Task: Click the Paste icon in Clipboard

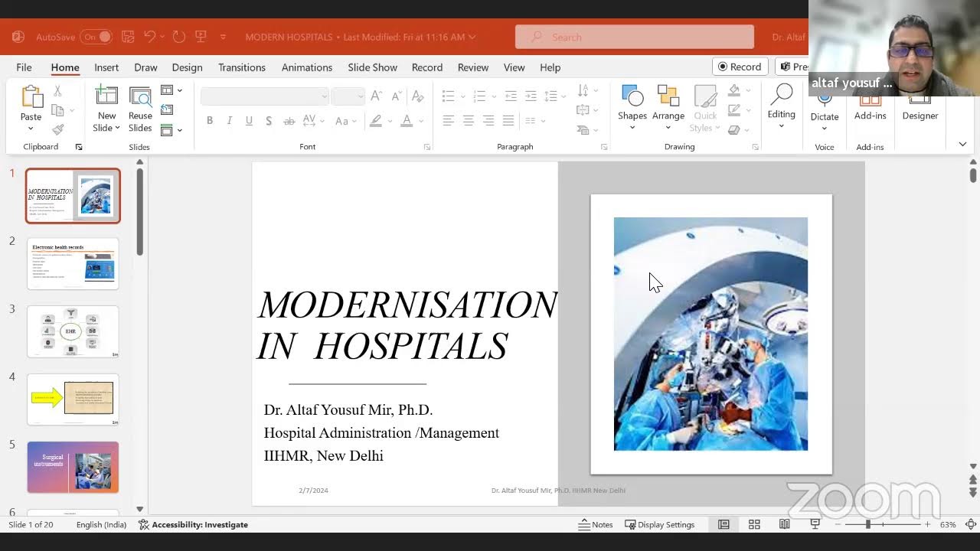Action: click(31, 98)
